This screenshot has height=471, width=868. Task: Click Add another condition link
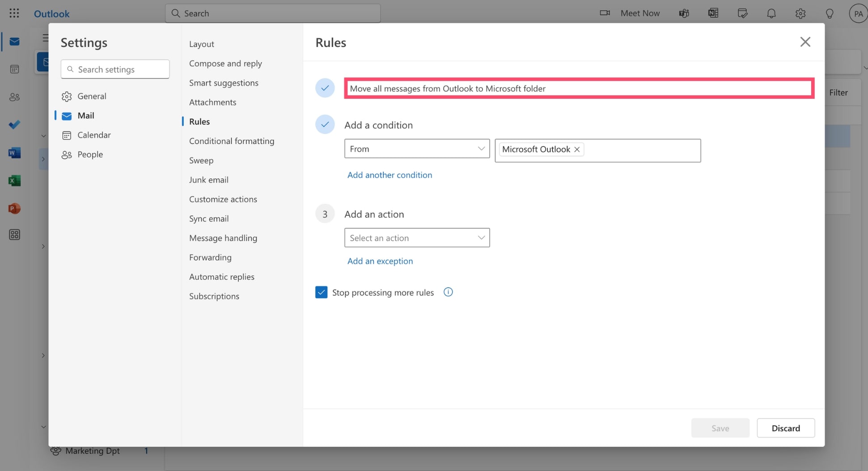(390, 175)
